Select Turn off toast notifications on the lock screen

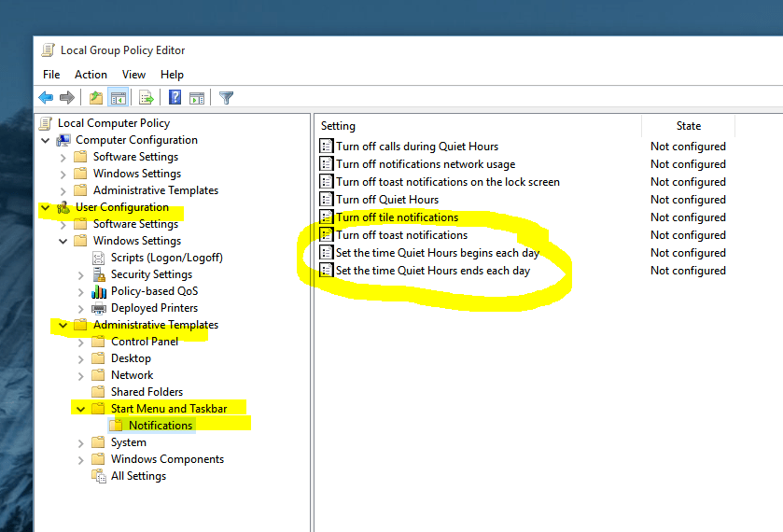(x=447, y=182)
